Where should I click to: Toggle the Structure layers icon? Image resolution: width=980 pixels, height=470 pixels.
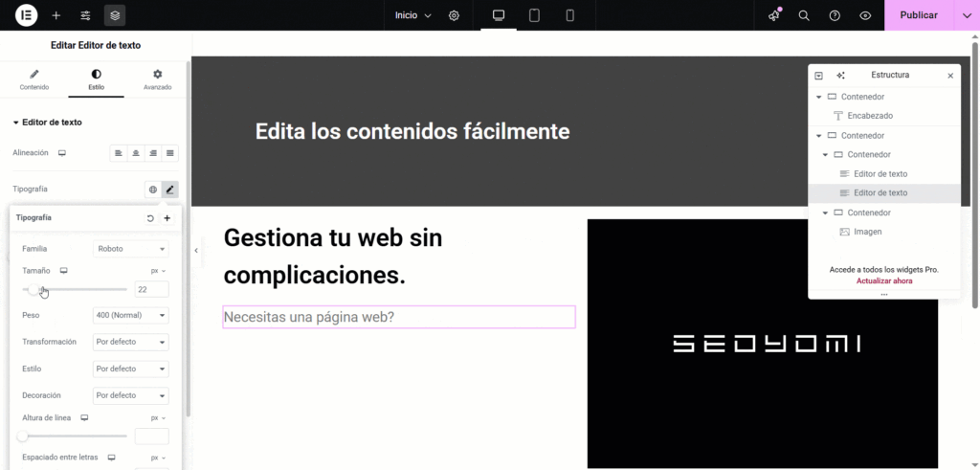115,15
